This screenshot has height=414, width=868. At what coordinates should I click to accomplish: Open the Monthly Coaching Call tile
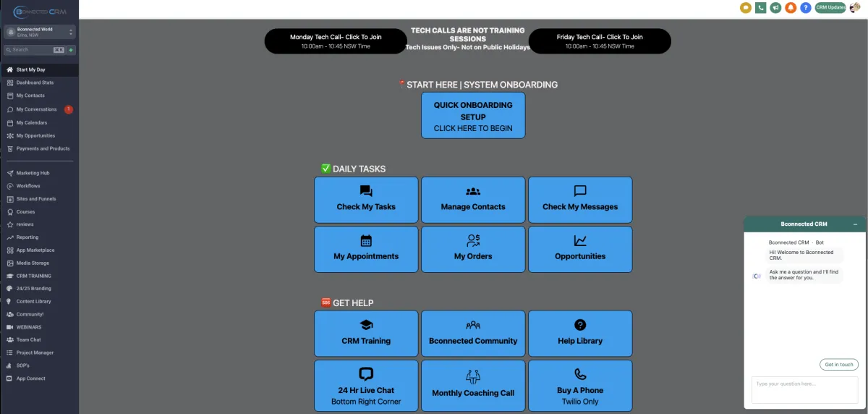(473, 386)
